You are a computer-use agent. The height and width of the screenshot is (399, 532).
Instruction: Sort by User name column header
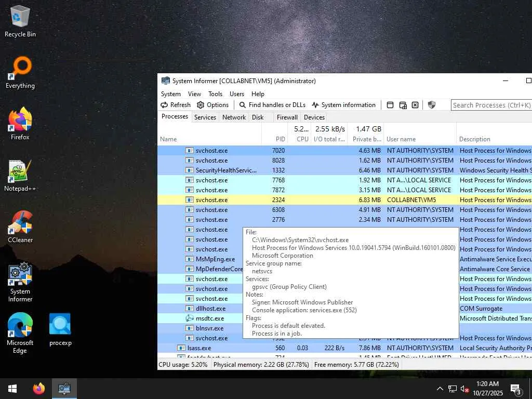pyautogui.click(x=420, y=134)
